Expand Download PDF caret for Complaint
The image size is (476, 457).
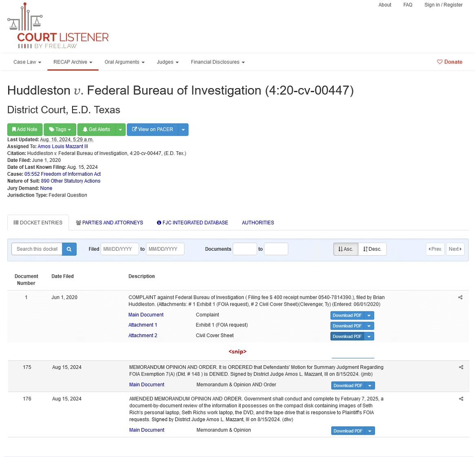click(x=369, y=315)
